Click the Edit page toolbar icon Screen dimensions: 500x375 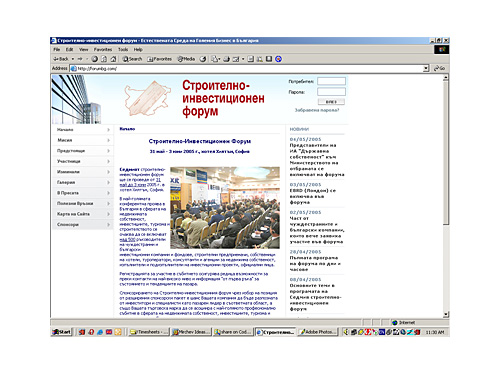[236, 59]
